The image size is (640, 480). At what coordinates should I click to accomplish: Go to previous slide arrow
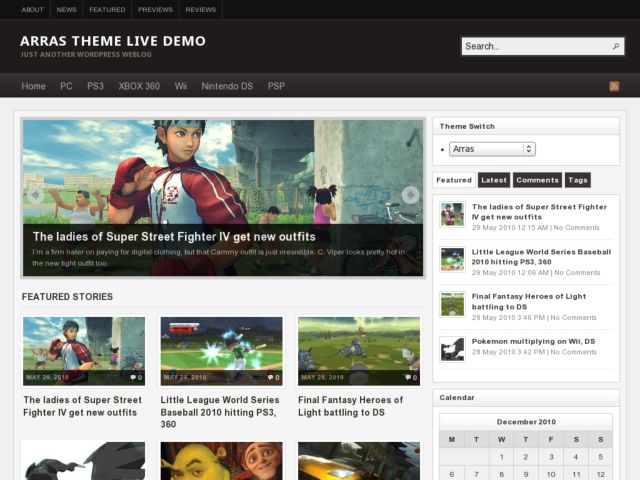click(36, 195)
